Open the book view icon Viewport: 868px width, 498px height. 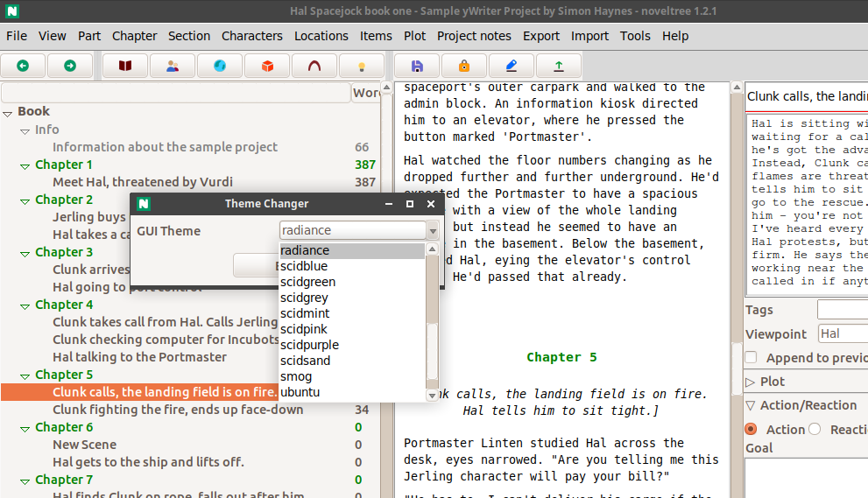(x=125, y=66)
